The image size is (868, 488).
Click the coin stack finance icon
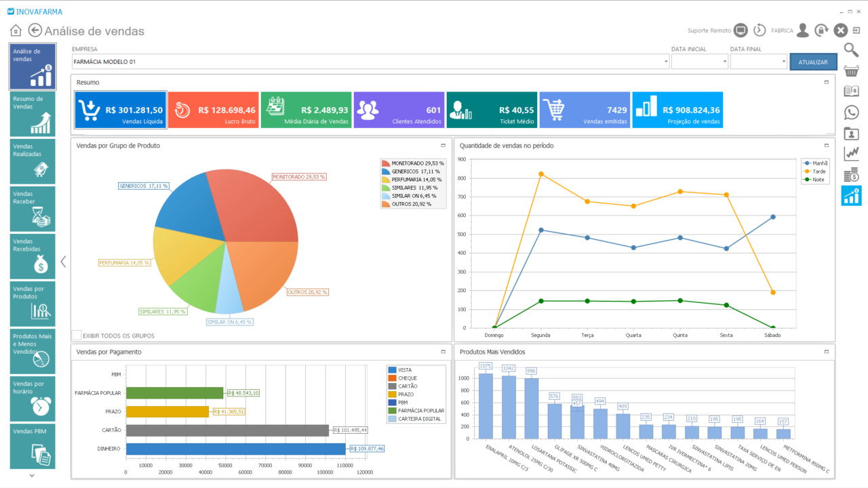tap(851, 176)
